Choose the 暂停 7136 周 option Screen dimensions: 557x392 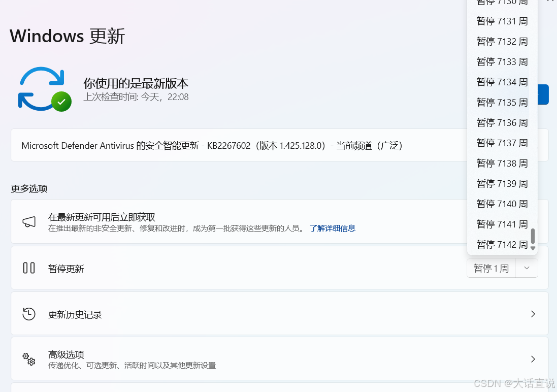tap(502, 122)
